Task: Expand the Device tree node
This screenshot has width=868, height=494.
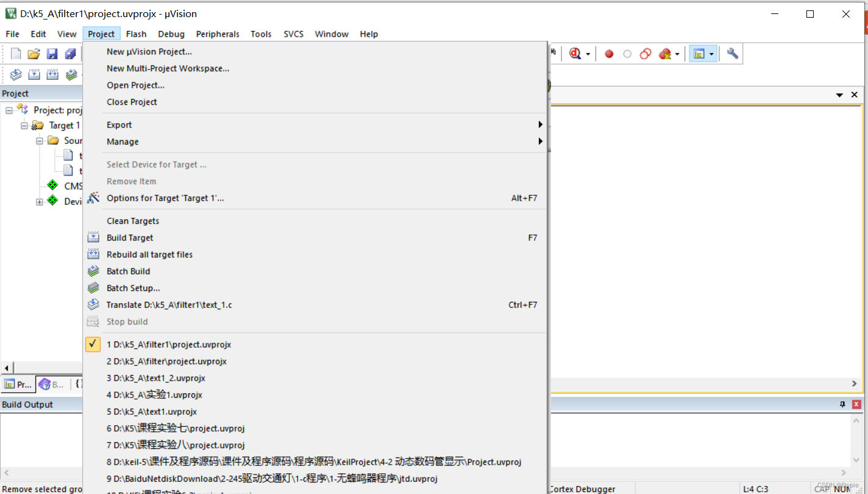Action: pyautogui.click(x=40, y=202)
